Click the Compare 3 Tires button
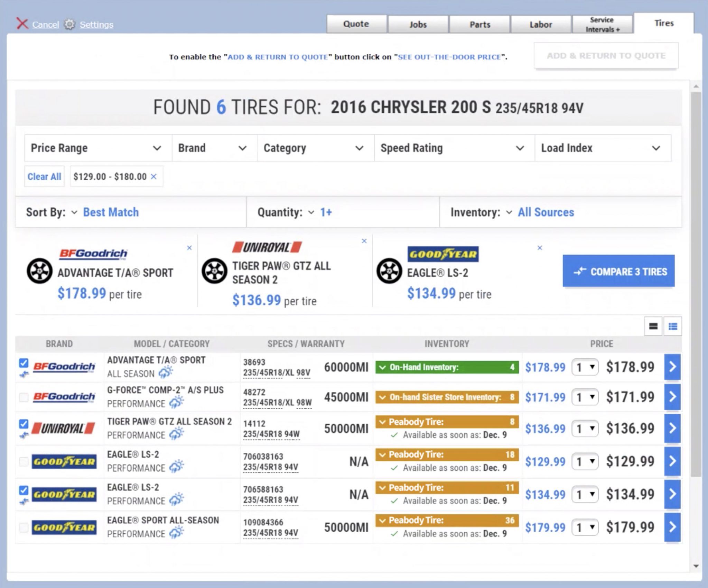Viewport: 708px width, 588px height. 618,272
